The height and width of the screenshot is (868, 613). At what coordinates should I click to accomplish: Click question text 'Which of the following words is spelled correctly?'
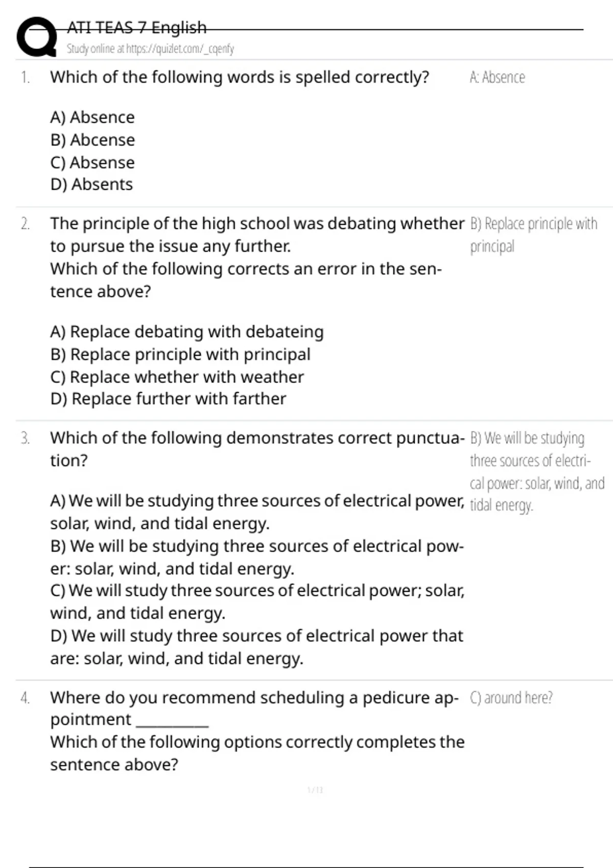point(239,78)
